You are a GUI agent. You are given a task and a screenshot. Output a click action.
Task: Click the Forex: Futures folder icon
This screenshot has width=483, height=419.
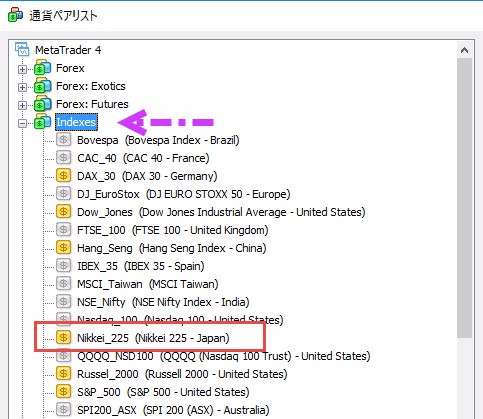42,104
